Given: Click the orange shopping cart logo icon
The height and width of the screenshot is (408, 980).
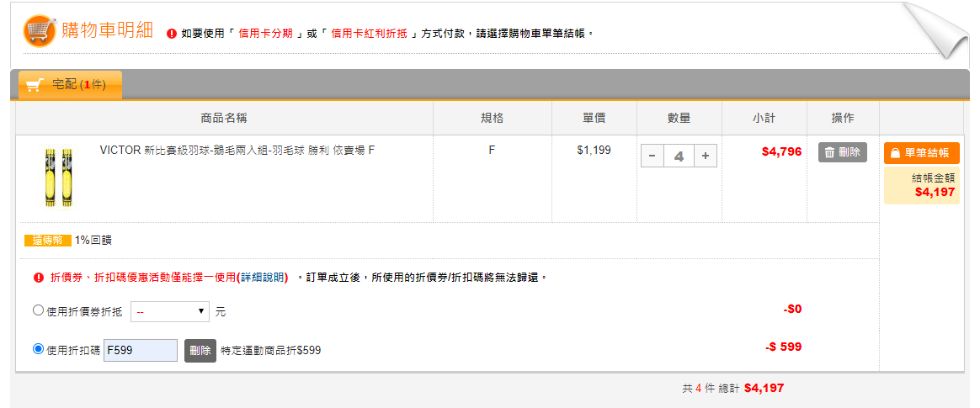Looking at the screenshot, I should pos(39,32).
